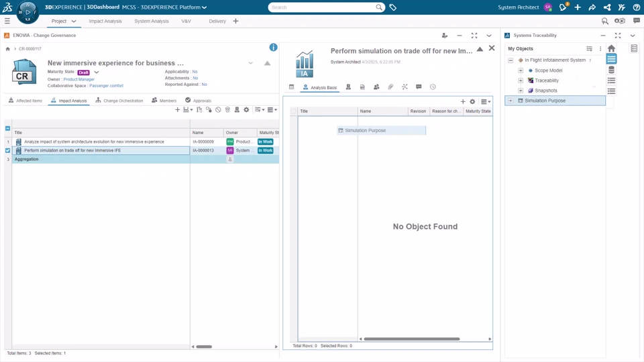Click CR-0000117 in the breadcrumb
The width and height of the screenshot is (644, 362).
tap(30, 49)
